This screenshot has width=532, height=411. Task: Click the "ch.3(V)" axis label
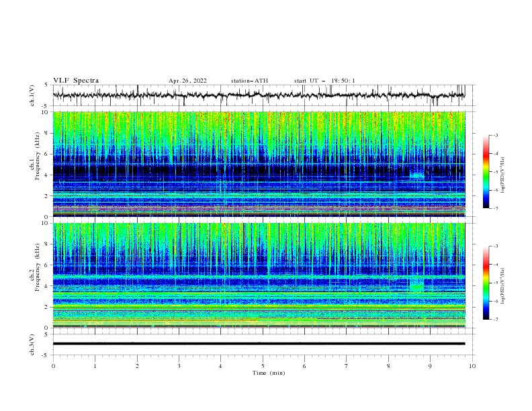(x=32, y=345)
